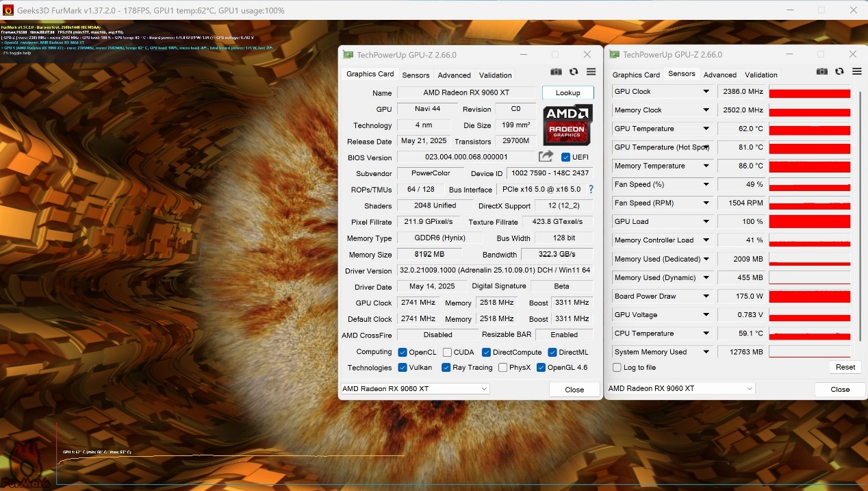
Task: Select Graphics Card tab in left GPU-Z window
Action: (370, 74)
